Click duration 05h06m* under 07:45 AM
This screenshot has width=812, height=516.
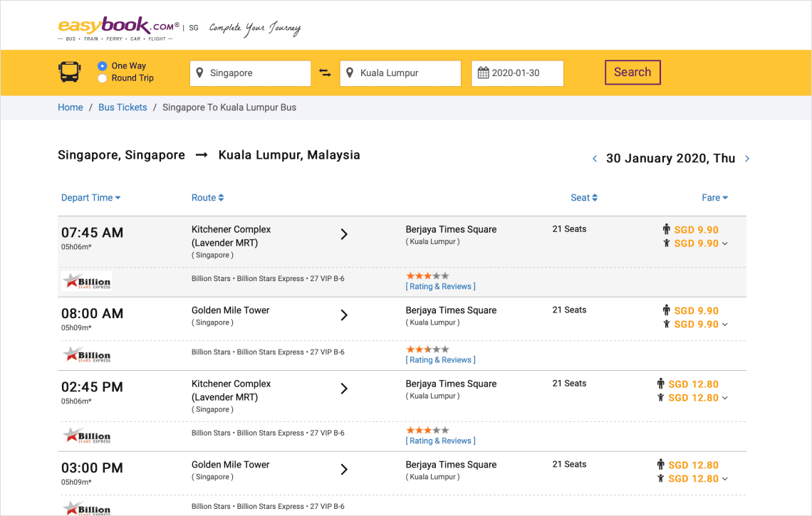[76, 247]
